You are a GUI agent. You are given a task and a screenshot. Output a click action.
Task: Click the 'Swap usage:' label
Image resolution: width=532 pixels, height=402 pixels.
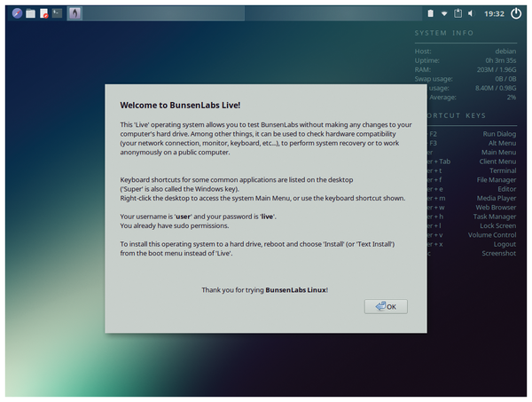[x=434, y=79]
